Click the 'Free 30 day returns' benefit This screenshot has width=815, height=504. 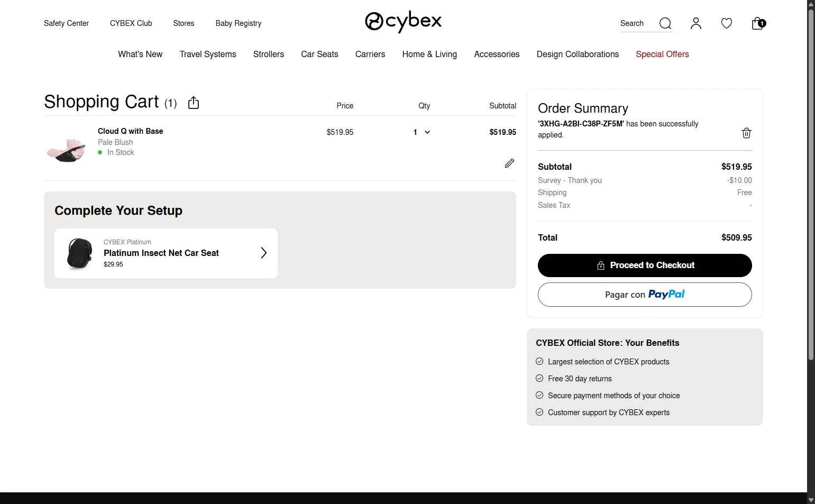[x=580, y=379]
